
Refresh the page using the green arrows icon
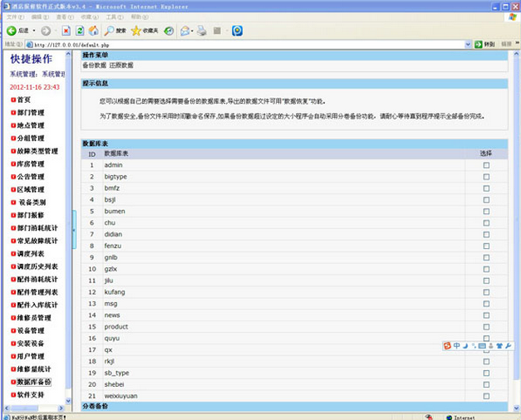point(80,31)
